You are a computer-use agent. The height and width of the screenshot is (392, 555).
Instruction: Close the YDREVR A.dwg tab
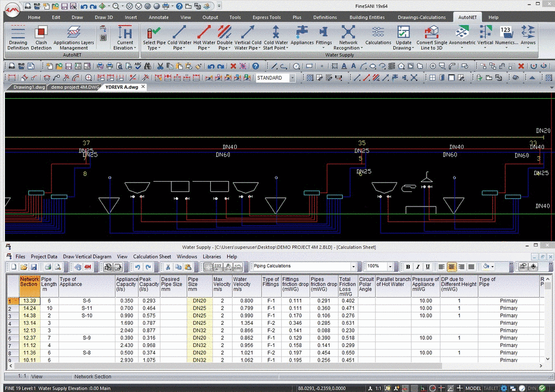coord(143,86)
